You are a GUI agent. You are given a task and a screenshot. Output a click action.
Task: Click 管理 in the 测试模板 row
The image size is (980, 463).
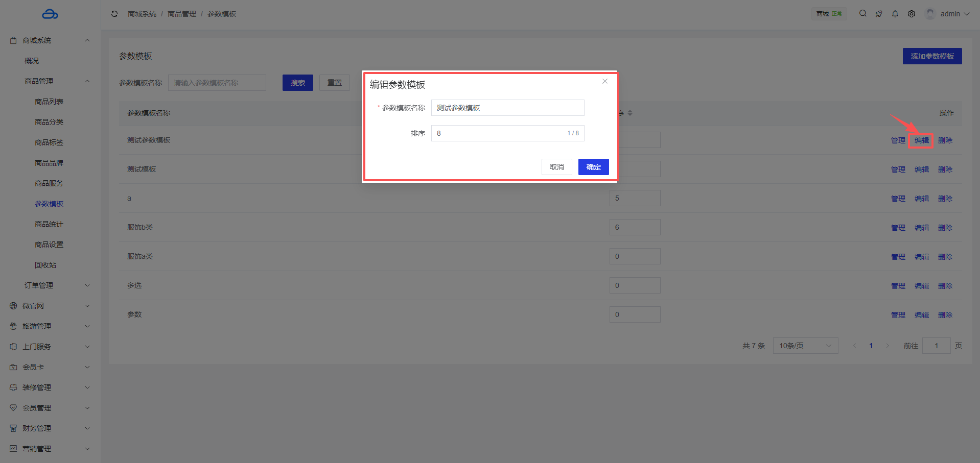(898, 169)
